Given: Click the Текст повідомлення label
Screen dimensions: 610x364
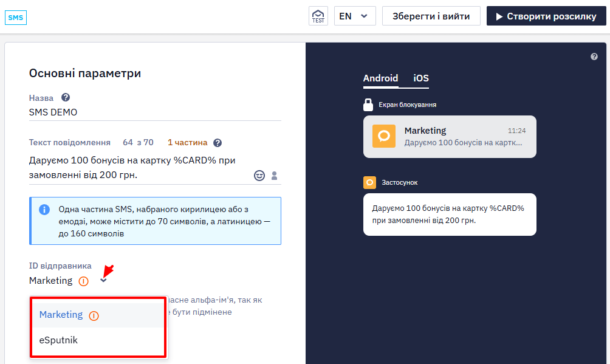Looking at the screenshot, I should [x=70, y=142].
